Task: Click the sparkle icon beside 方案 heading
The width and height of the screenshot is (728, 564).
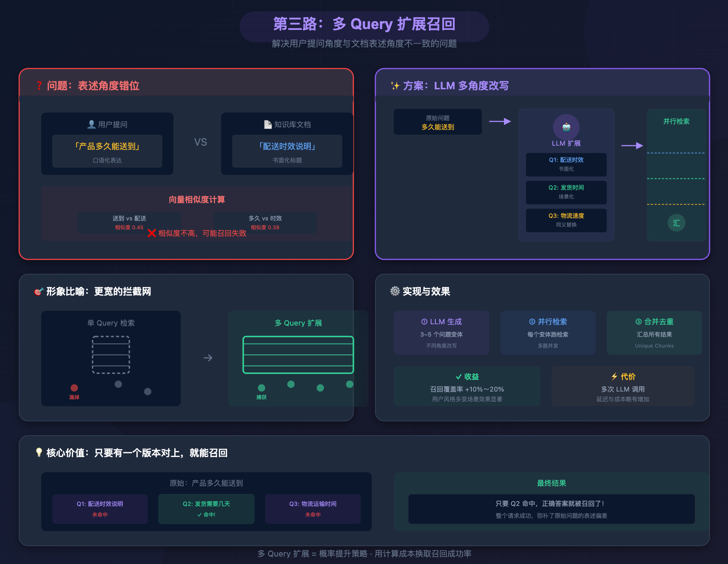Action: 395,86
